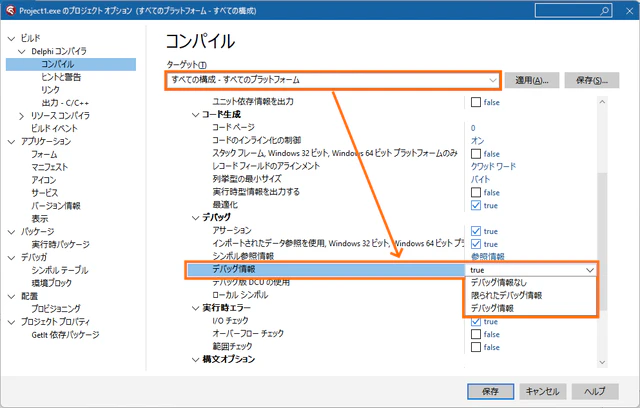Image resolution: width=640 pixels, height=408 pixels.
Task: Click the コードのインライン化の制御 value オン
Action: click(478, 141)
